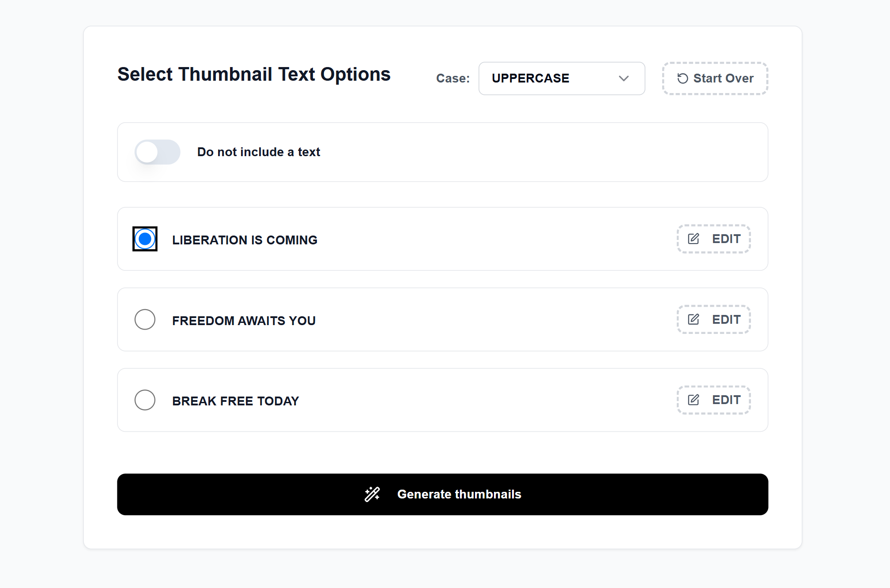
Task: Select the LIBERATION IS COMING option row
Action: point(244,240)
